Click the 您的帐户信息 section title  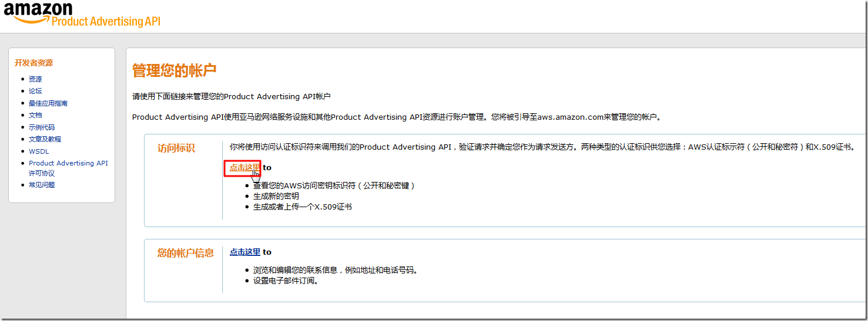click(186, 253)
